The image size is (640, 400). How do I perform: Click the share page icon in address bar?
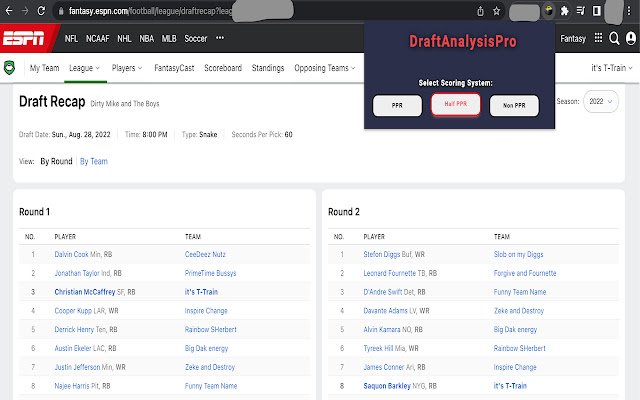click(x=480, y=11)
